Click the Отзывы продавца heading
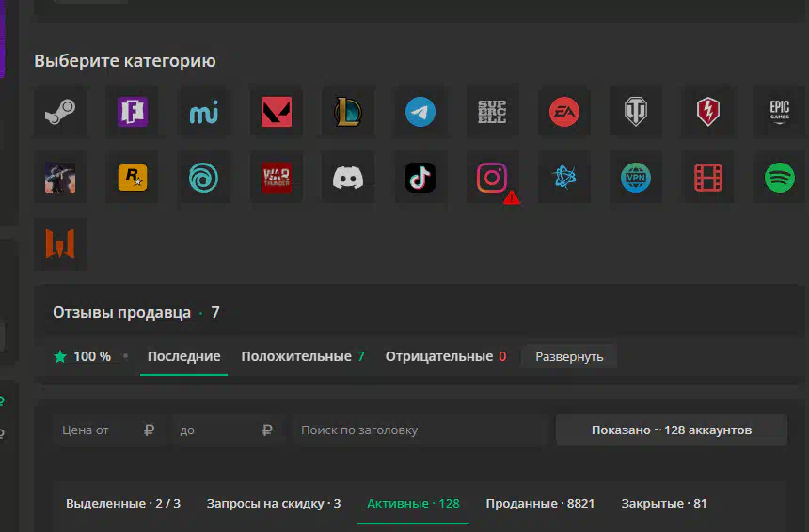This screenshot has width=809, height=532. [x=121, y=313]
